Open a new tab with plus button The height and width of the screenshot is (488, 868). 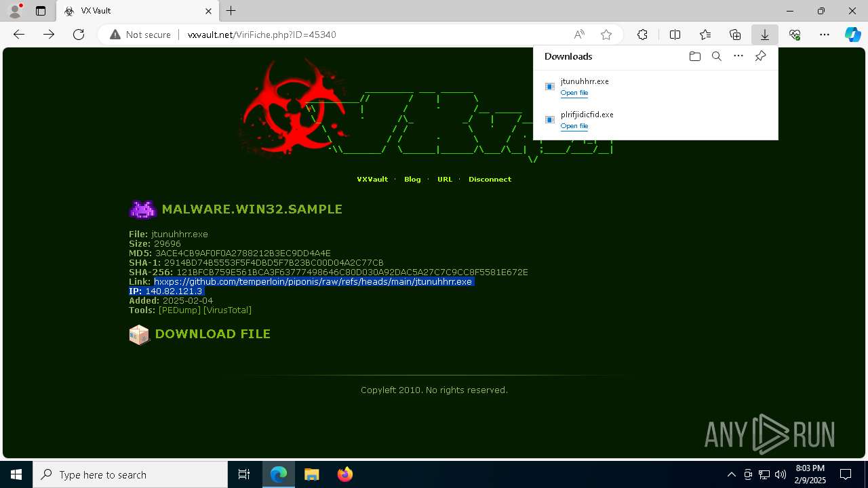click(231, 11)
